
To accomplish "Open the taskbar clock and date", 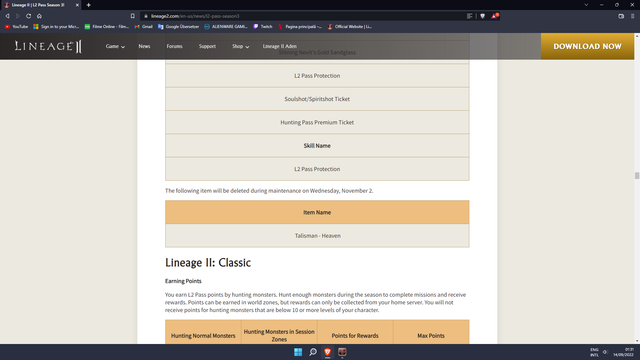I will (623, 352).
